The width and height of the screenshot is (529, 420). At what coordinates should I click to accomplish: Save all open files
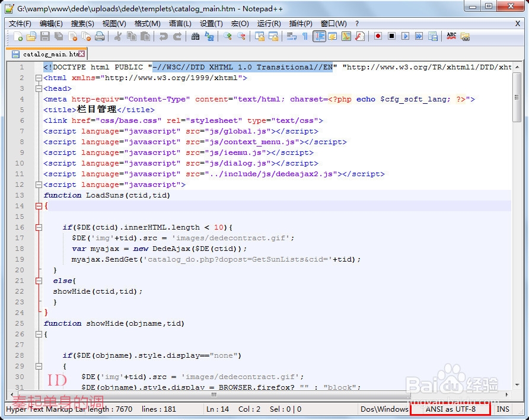click(59, 36)
